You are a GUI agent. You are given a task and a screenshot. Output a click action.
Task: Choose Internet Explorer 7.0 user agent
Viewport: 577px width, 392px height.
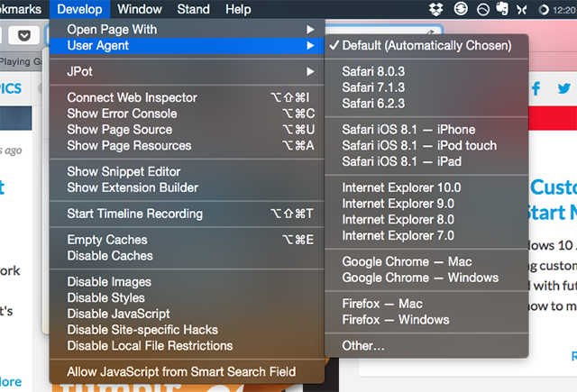[x=426, y=236]
